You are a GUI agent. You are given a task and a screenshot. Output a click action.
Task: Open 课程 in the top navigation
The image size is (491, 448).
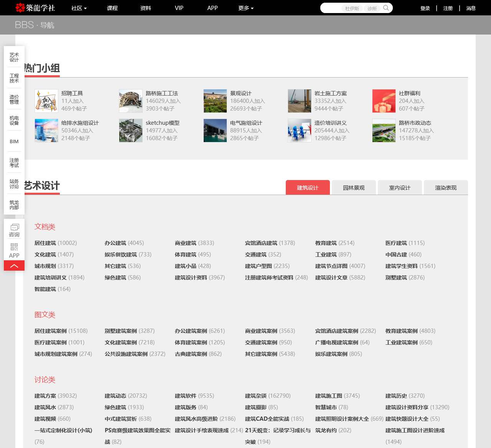[x=112, y=8]
